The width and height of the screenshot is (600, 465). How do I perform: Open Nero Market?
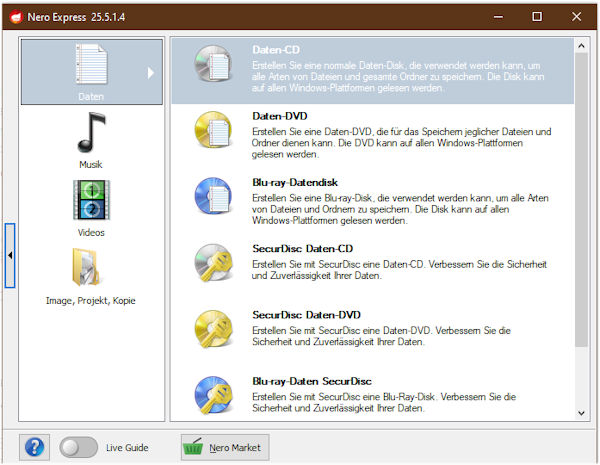225,447
